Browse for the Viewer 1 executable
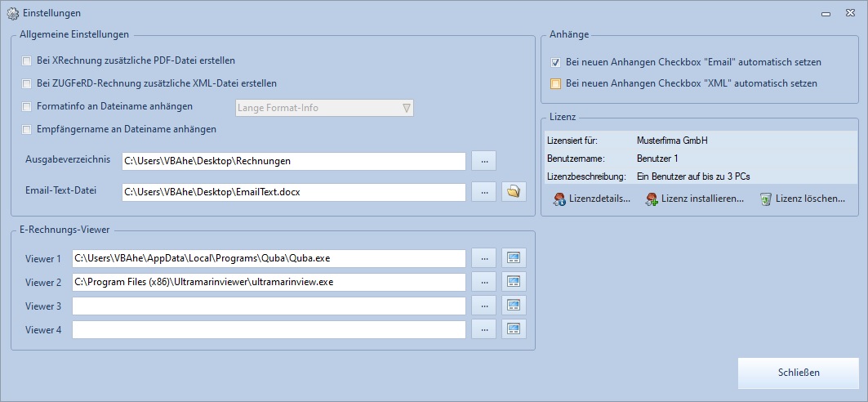 (484, 258)
